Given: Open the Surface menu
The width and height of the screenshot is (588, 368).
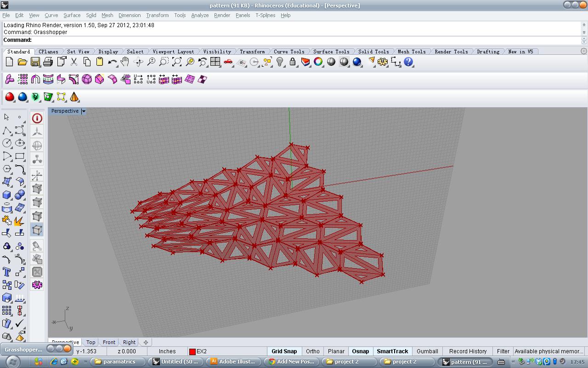Looking at the screenshot, I should click(72, 15).
